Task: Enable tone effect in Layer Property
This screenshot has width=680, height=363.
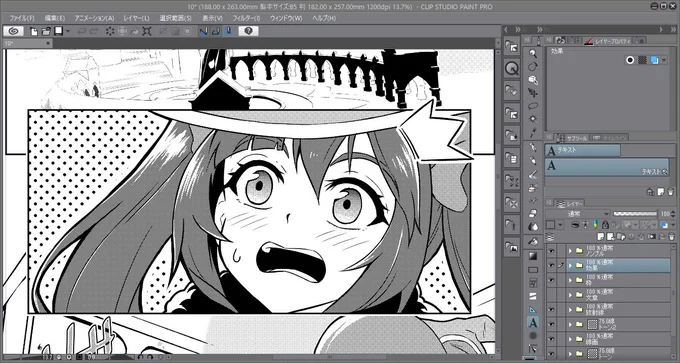Action: tap(642, 60)
